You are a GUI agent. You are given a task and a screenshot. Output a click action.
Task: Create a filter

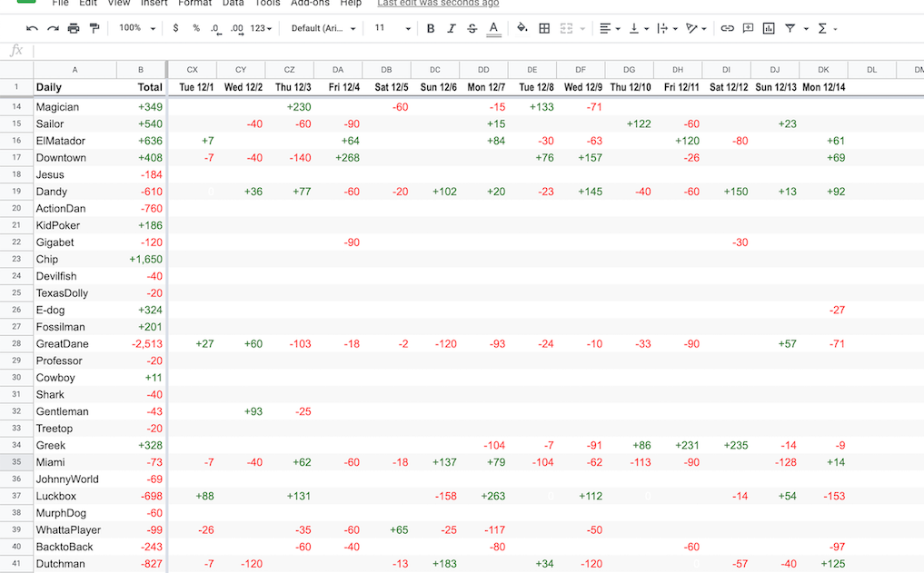(x=791, y=28)
